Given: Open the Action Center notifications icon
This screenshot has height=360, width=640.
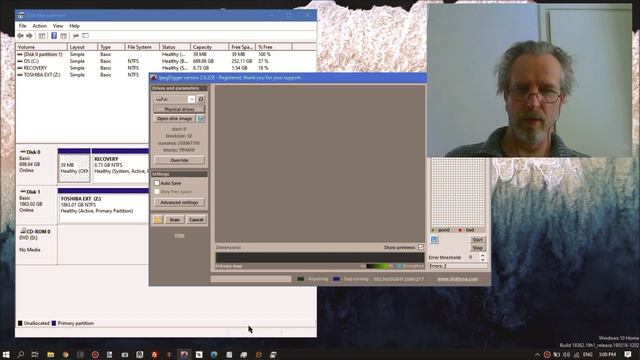Looking at the screenshot, I should click(628, 354).
